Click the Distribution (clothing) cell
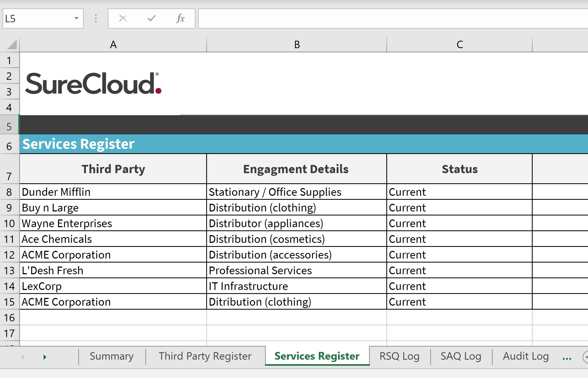The height and width of the screenshot is (378, 588). pyautogui.click(x=297, y=207)
